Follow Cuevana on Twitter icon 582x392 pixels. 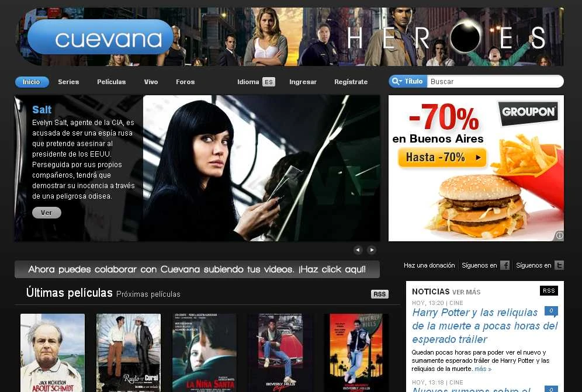click(559, 265)
